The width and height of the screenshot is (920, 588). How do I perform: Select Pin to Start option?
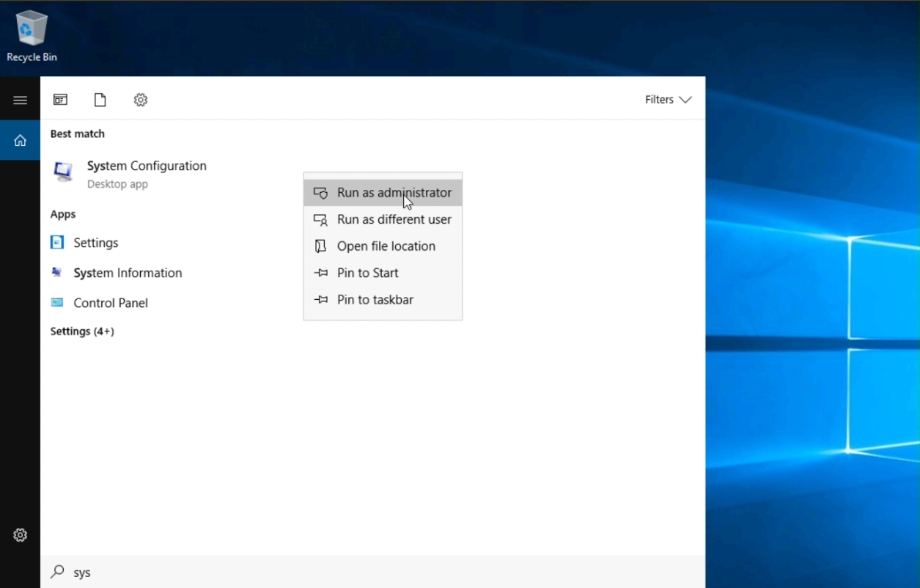tap(367, 273)
